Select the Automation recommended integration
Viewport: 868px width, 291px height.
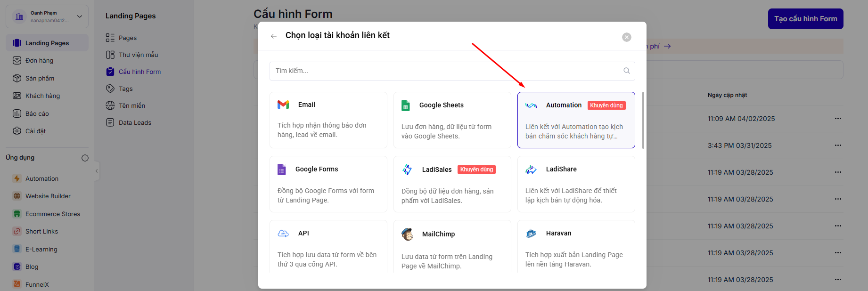point(576,120)
